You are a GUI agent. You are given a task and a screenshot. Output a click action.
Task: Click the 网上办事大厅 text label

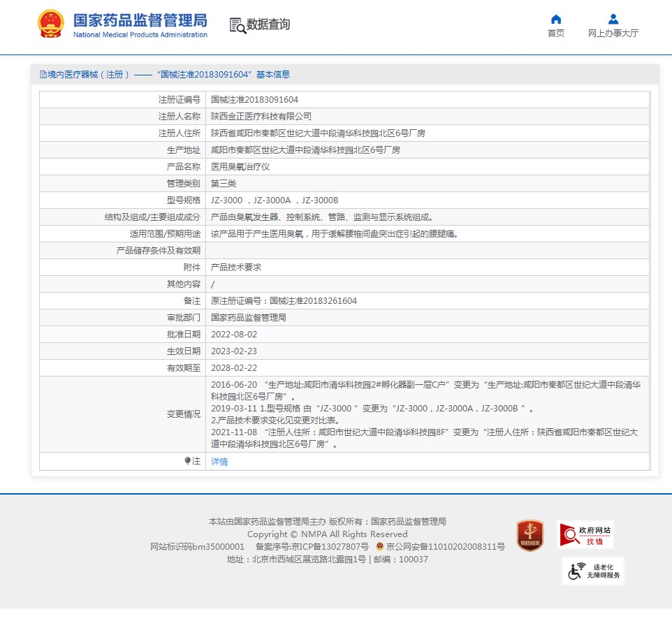[x=613, y=33]
